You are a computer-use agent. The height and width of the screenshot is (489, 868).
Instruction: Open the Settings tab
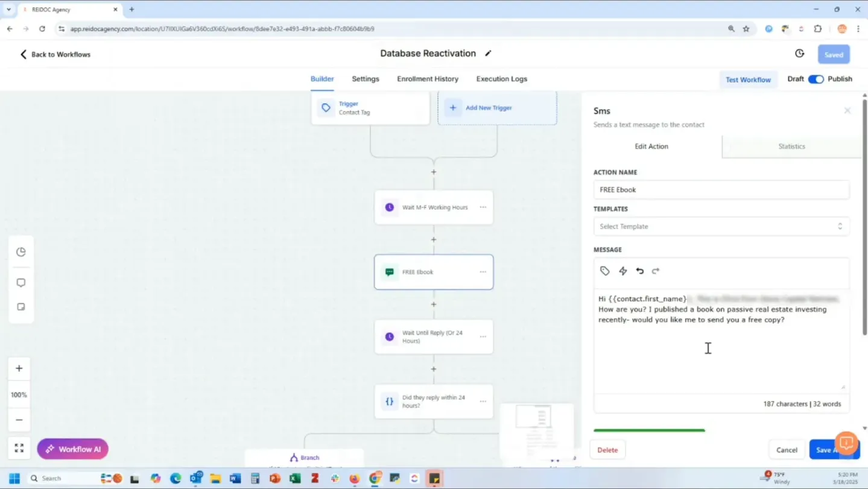pyautogui.click(x=366, y=79)
